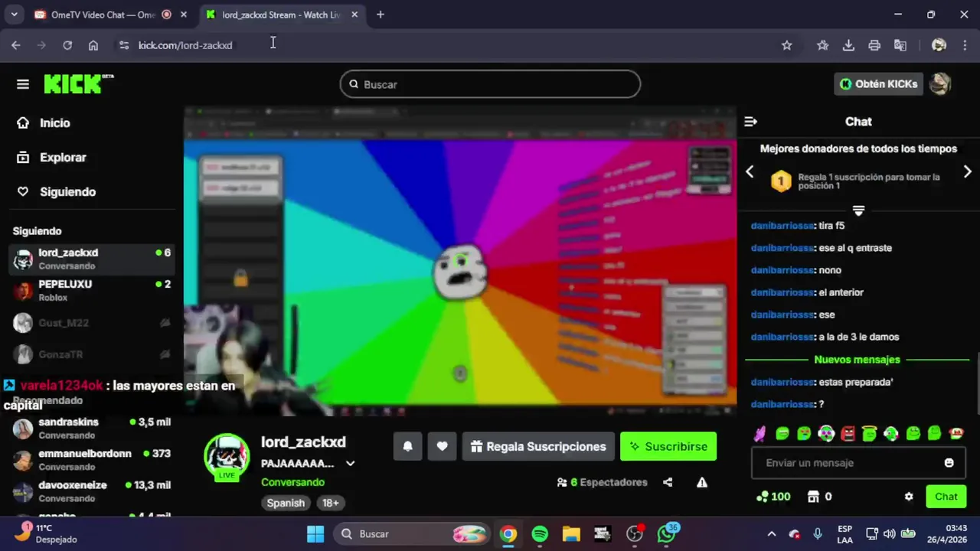
Task: Show previous top donor
Action: point(750,172)
